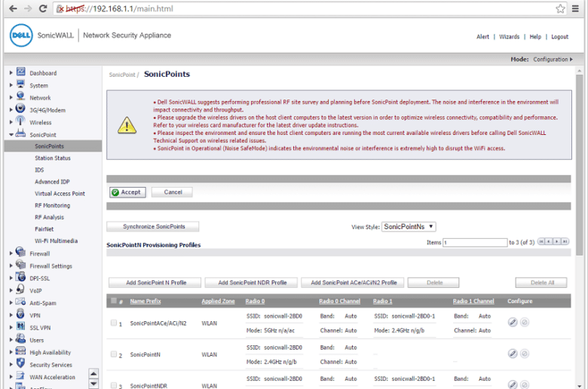Click the VPN icon
Viewport: 588px width, 389px height.
[20, 314]
